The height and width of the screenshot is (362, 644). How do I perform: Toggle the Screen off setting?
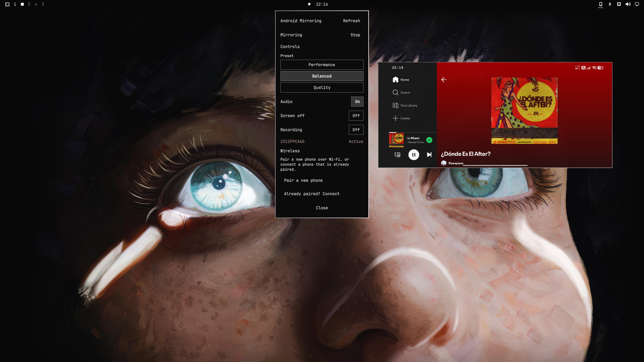pyautogui.click(x=356, y=116)
